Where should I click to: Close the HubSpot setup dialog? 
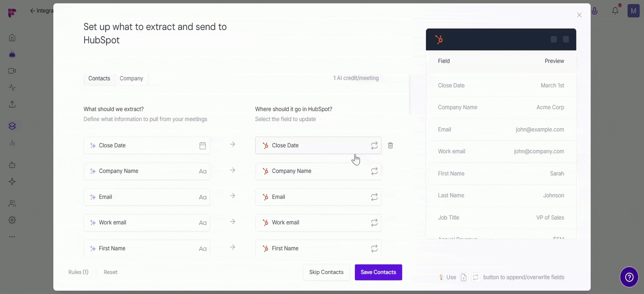[x=579, y=15]
